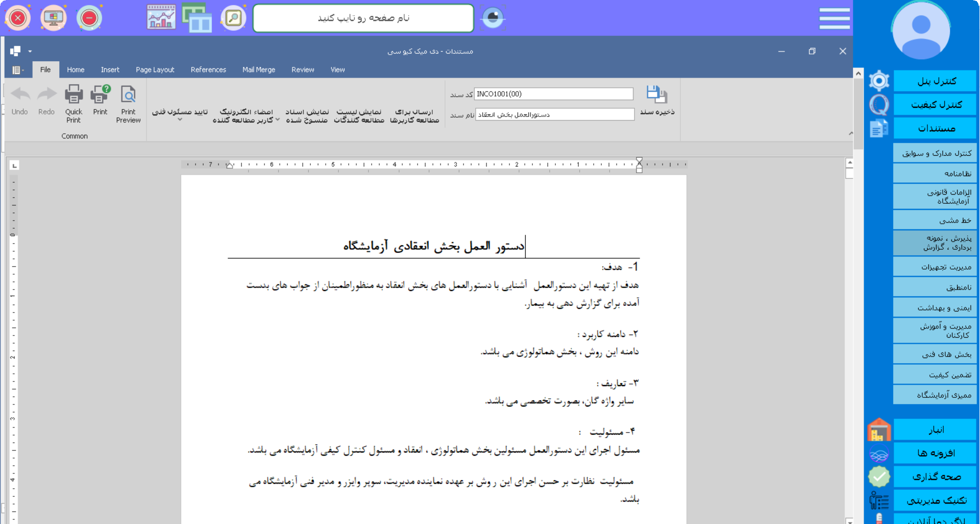The height and width of the screenshot is (524, 980).
Task: Click the monitor display round icon
Action: click(54, 18)
